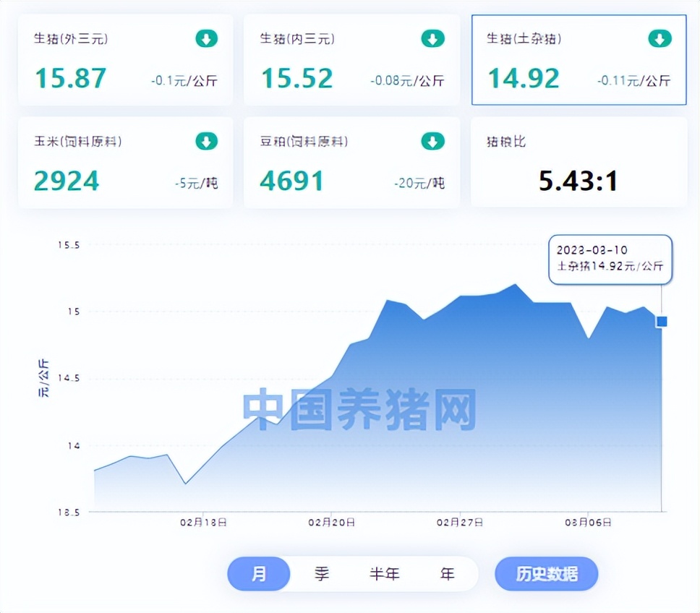Select the 猪粮比 card title
700x613 pixels.
506,142
